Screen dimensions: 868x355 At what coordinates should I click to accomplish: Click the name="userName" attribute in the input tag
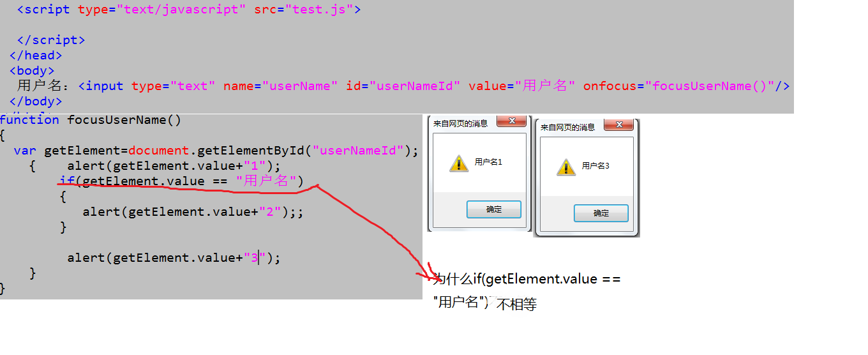pyautogui.click(x=280, y=86)
